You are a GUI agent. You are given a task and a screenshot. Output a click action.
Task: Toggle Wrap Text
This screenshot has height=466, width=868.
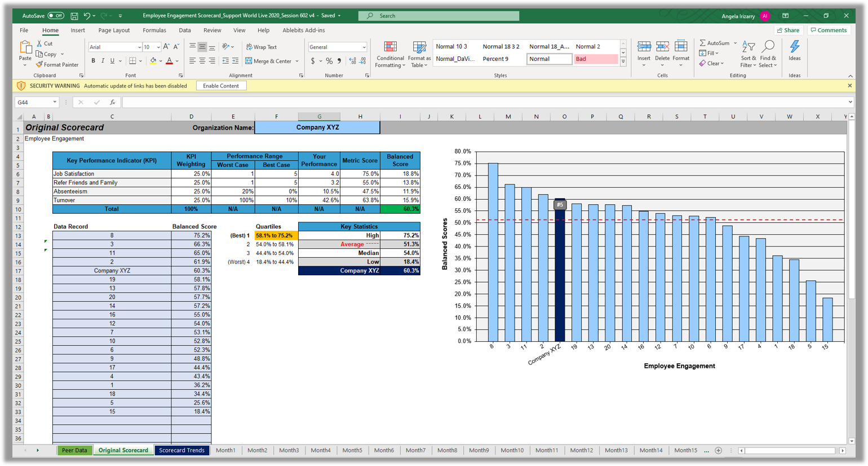click(262, 47)
